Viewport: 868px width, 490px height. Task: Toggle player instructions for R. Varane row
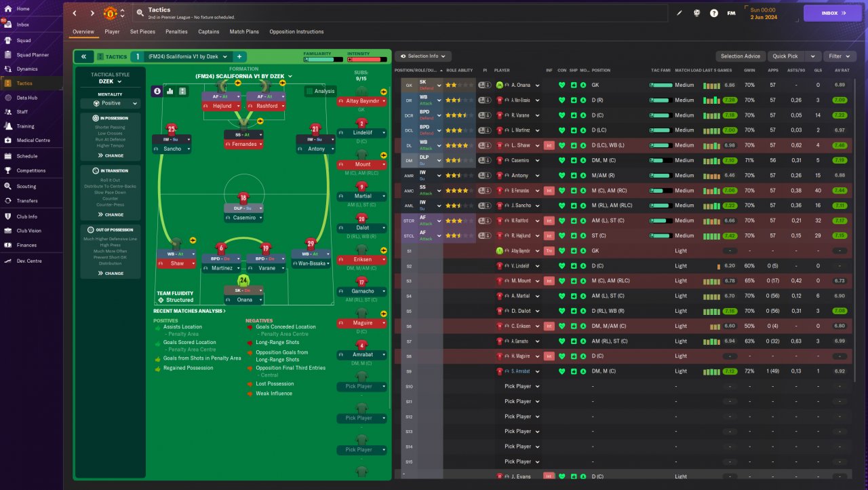485,115
